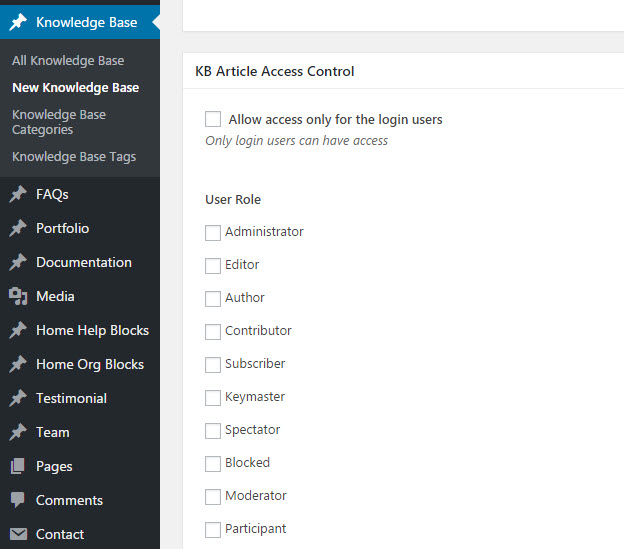The image size is (624, 549).
Task: Click the Contact envelope icon
Action: point(17,535)
